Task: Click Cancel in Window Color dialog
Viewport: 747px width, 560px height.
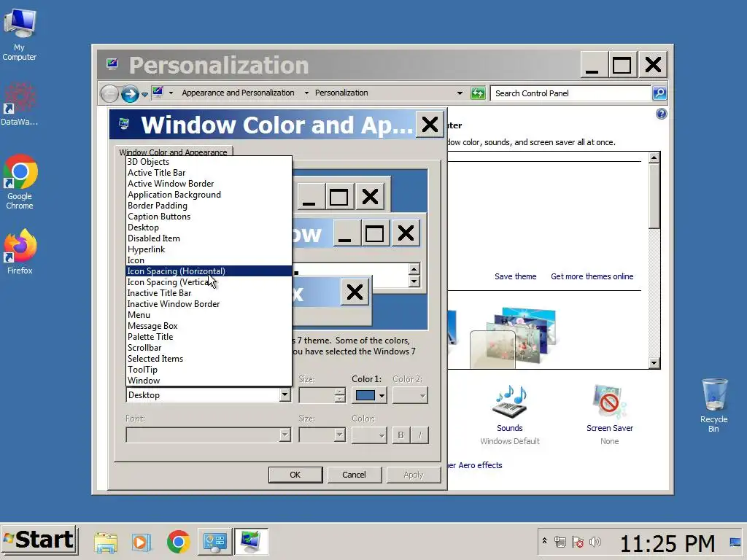Action: 354,475
